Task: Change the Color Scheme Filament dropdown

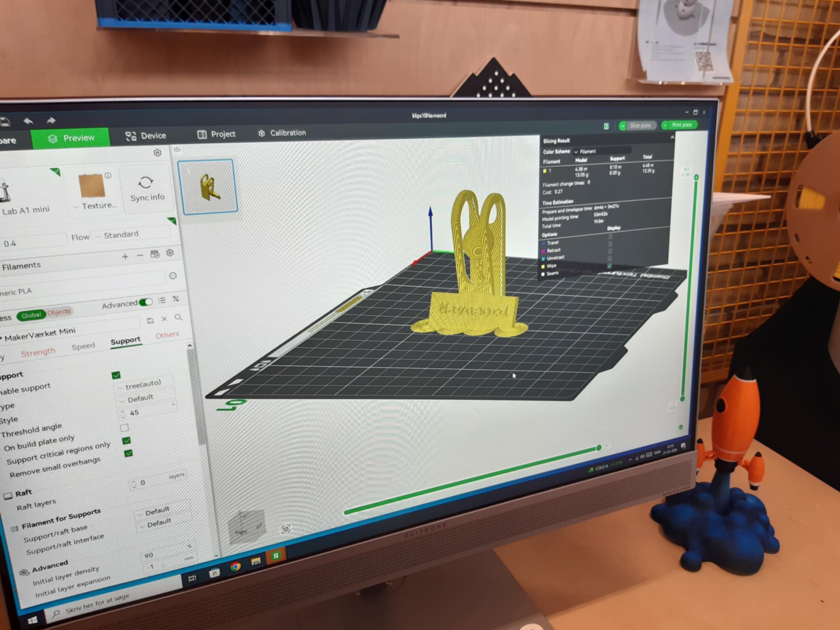Action: pyautogui.click(x=587, y=151)
